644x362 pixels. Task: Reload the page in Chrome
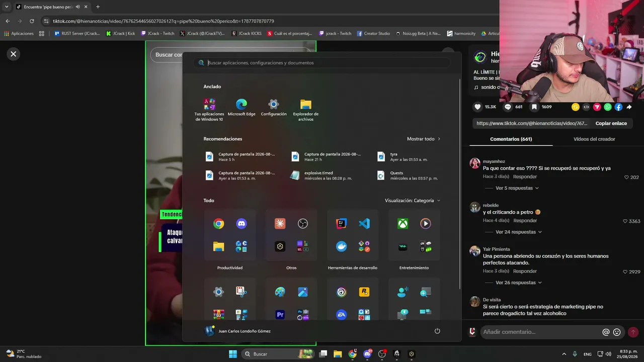[x=32, y=21]
